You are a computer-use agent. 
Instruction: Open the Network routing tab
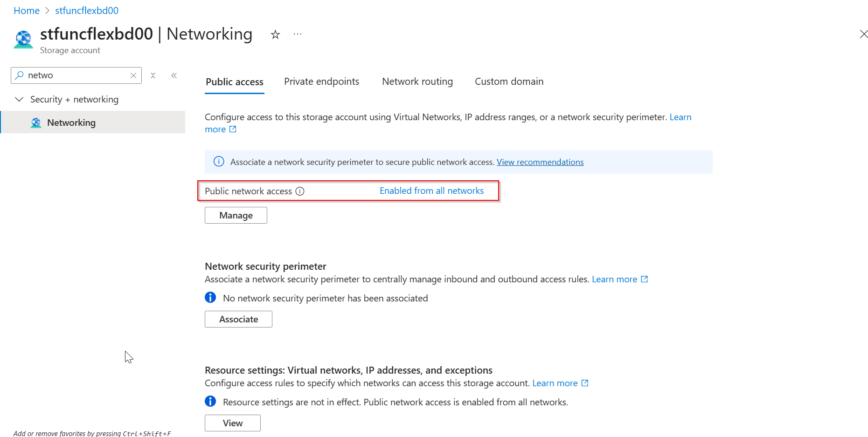[417, 82]
